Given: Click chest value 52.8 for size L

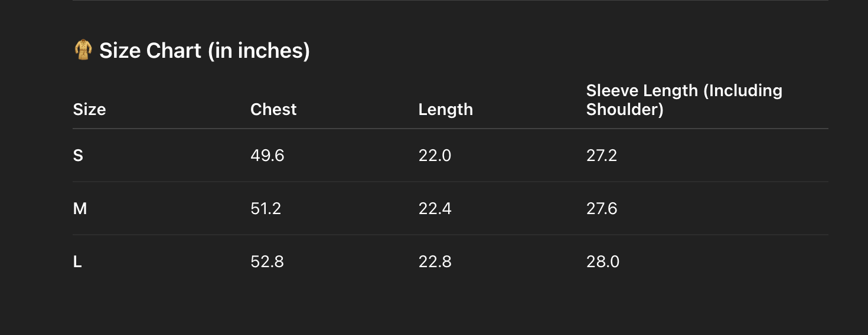Looking at the screenshot, I should [267, 262].
